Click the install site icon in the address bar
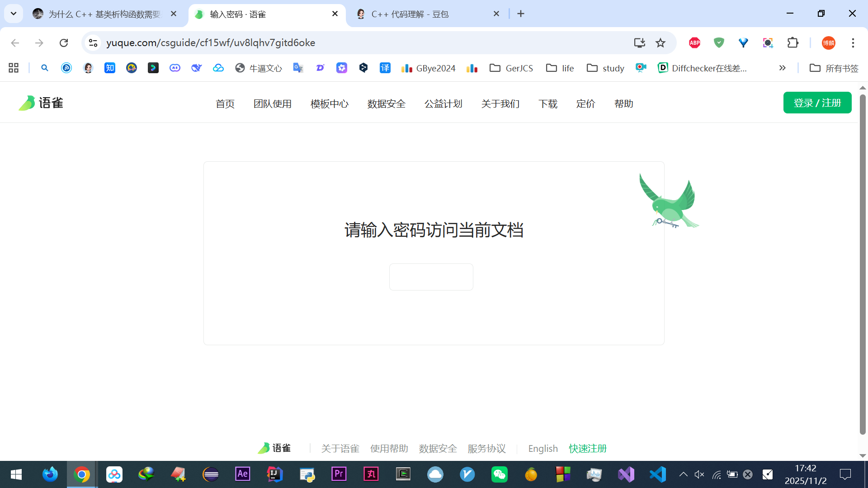 pyautogui.click(x=639, y=42)
